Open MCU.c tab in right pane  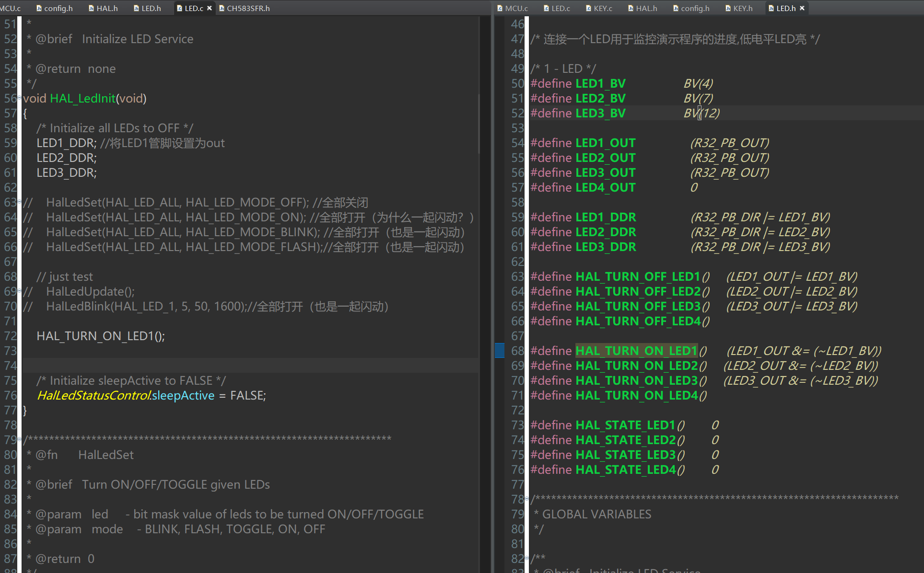click(512, 8)
